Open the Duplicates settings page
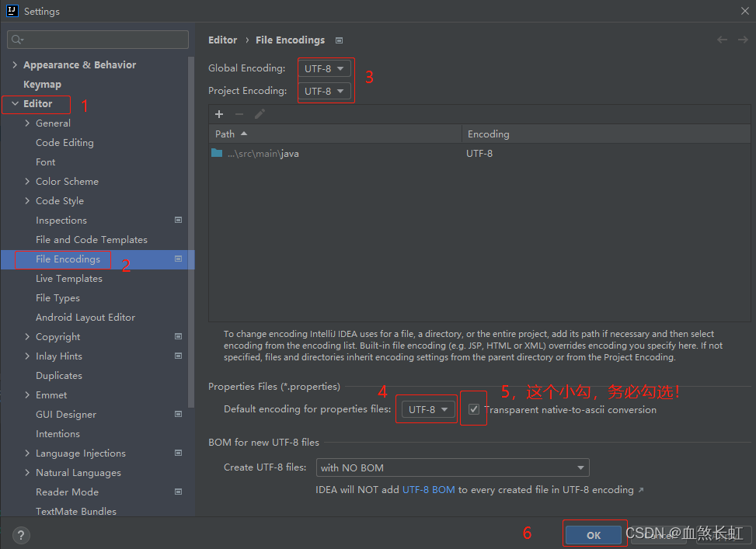 click(59, 376)
